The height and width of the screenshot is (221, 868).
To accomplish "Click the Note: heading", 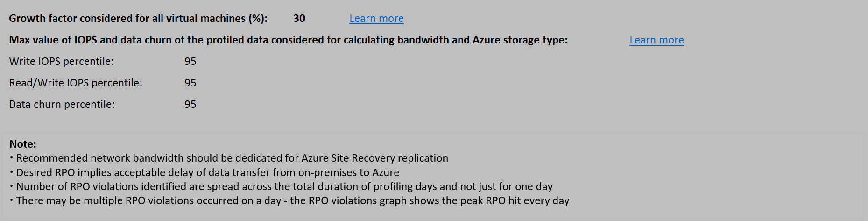I will click(23, 144).
